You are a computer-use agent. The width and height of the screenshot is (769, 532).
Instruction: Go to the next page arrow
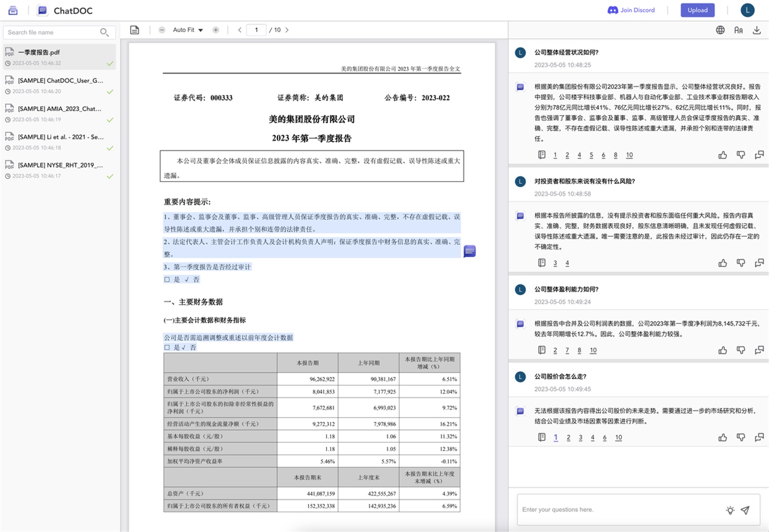click(287, 30)
